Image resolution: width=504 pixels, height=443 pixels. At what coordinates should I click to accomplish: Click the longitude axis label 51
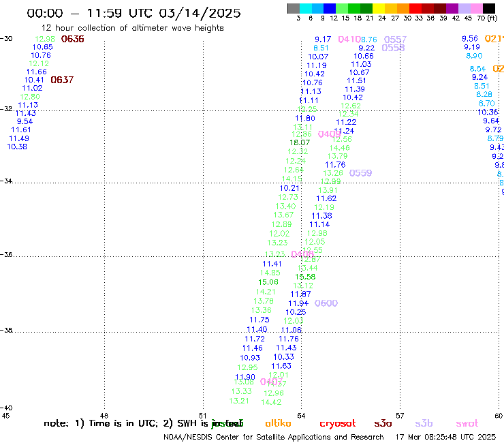click(203, 416)
